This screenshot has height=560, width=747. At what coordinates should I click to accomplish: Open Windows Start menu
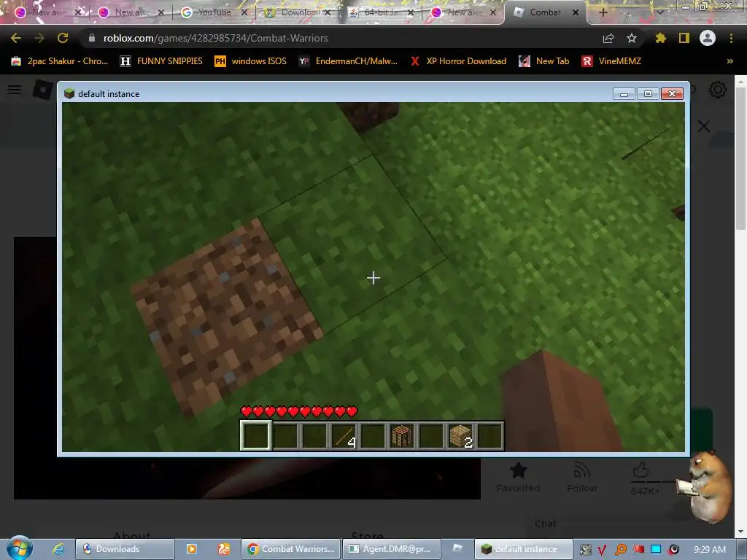tap(20, 548)
